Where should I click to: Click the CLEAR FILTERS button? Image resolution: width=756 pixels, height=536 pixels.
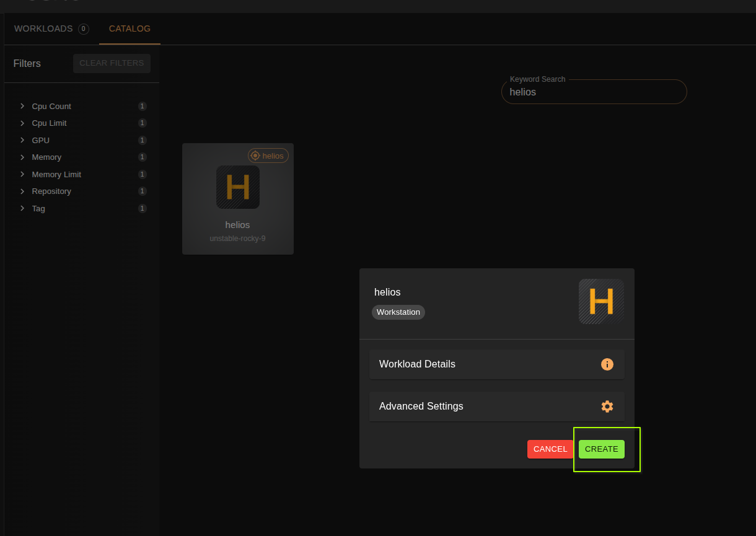click(x=112, y=63)
